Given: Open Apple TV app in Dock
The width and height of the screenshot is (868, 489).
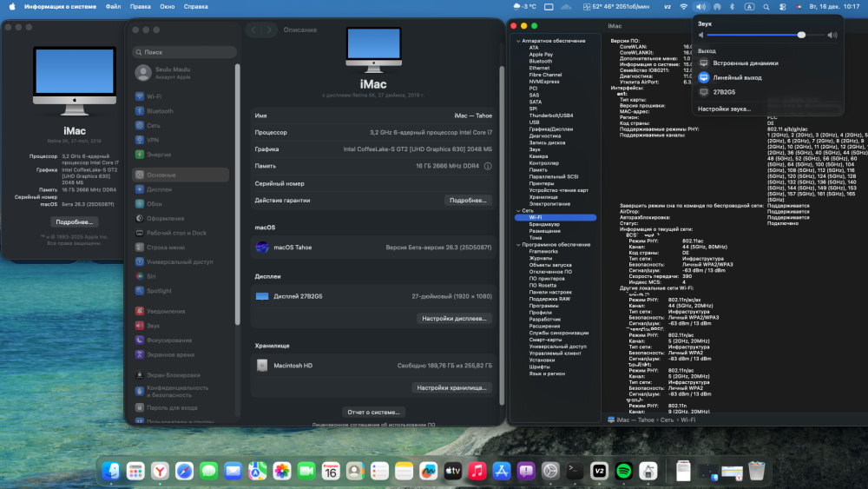Looking at the screenshot, I should pos(453,472).
